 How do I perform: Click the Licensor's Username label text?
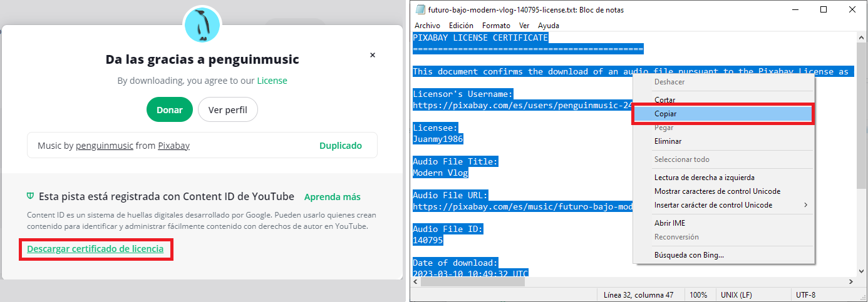tap(463, 94)
